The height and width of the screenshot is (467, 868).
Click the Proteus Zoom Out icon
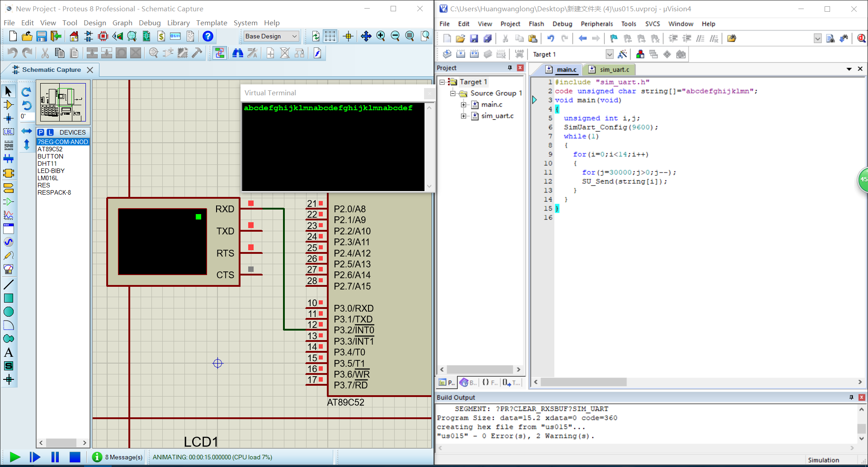click(395, 36)
